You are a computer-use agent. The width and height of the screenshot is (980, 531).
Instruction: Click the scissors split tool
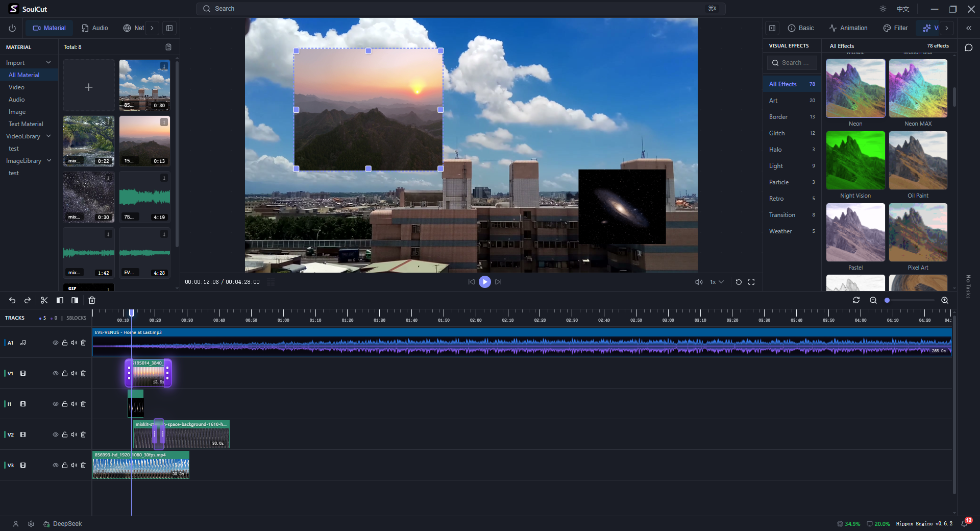tap(44, 300)
